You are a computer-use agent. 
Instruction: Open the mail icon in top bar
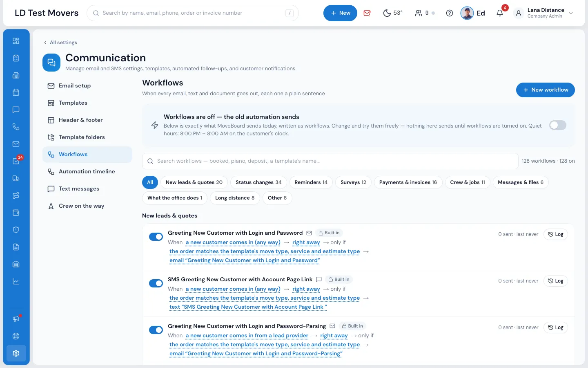367,13
